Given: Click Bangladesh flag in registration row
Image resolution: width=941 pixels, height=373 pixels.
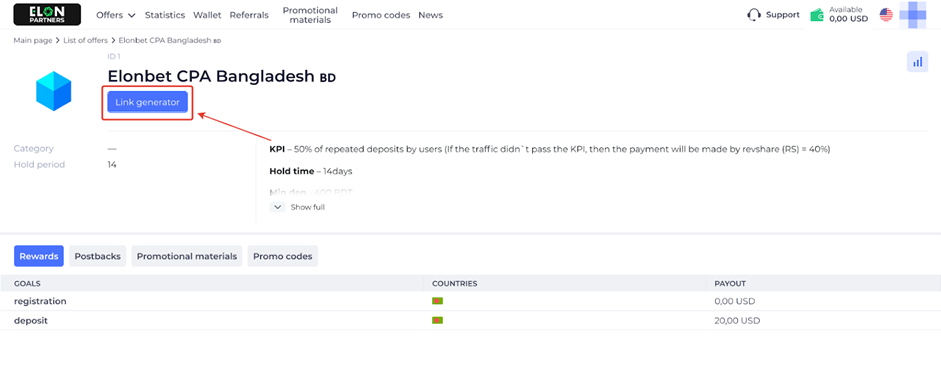Looking at the screenshot, I should coord(437,301).
